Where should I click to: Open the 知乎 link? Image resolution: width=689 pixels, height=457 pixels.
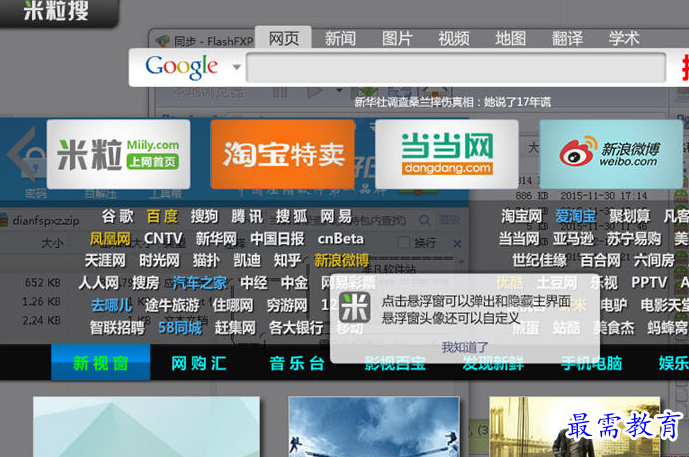(287, 261)
